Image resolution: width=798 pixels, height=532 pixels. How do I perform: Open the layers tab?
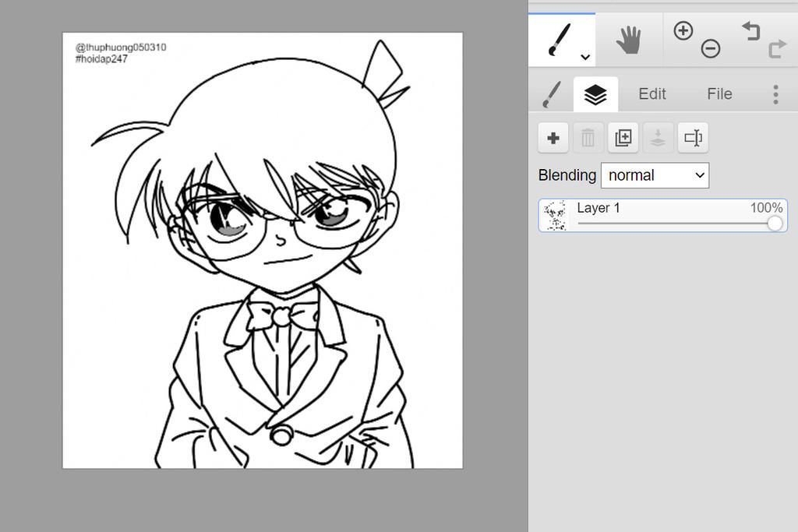(595, 94)
